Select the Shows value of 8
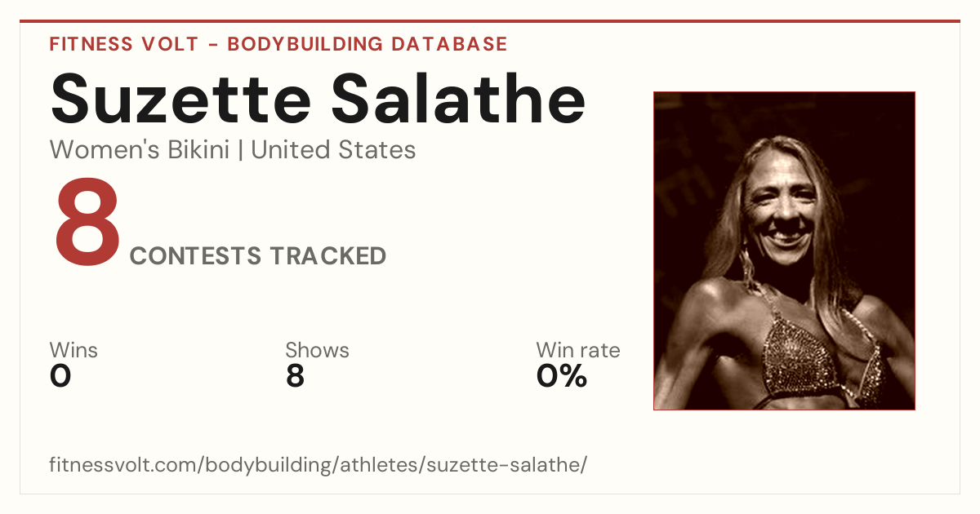980x514 pixels. pyautogui.click(x=295, y=376)
